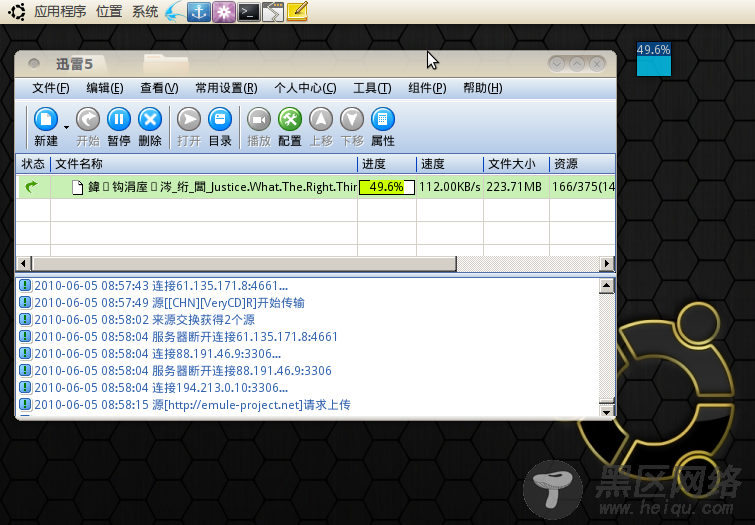Click the 166/375 resources cell
The image size is (755, 525).
(583, 187)
